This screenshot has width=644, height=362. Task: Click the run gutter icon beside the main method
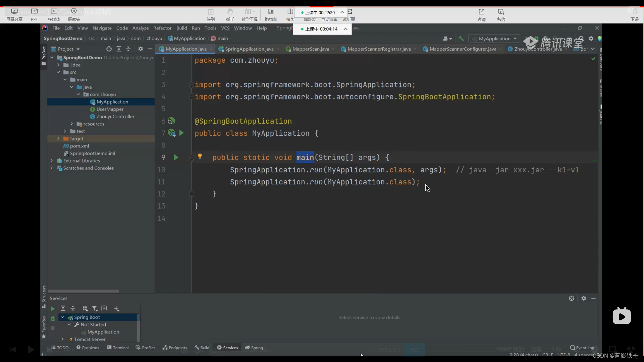pyautogui.click(x=176, y=157)
